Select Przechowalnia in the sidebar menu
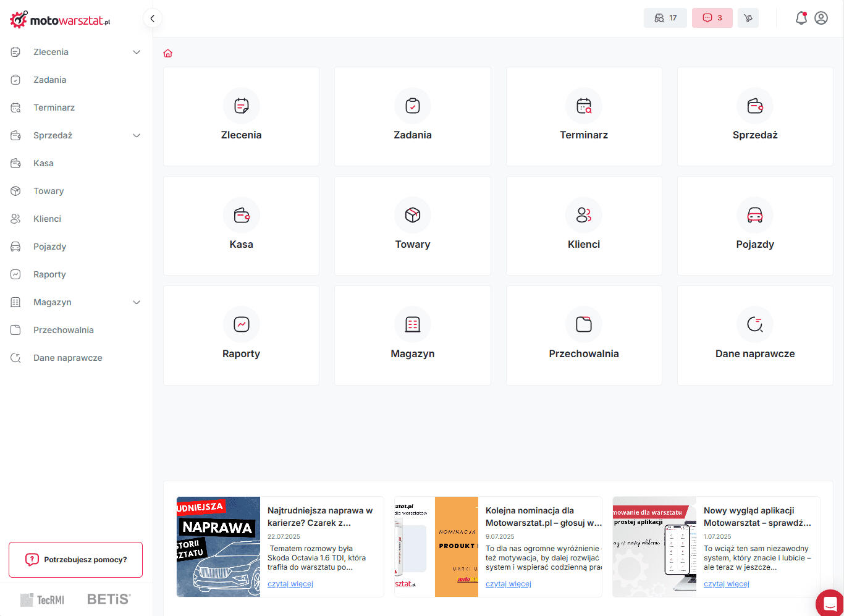The height and width of the screenshot is (616, 844). tap(63, 330)
